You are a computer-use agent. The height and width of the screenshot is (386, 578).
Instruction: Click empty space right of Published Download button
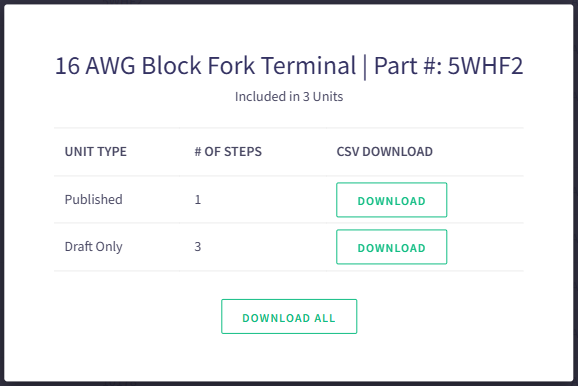(485, 200)
